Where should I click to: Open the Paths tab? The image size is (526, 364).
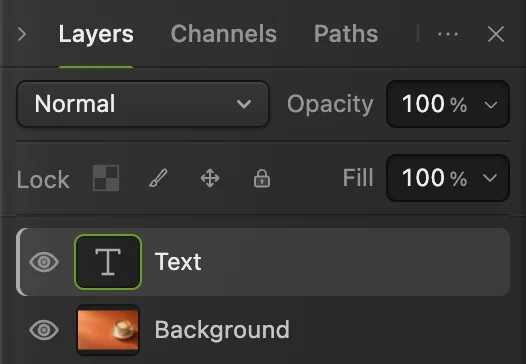[346, 34]
